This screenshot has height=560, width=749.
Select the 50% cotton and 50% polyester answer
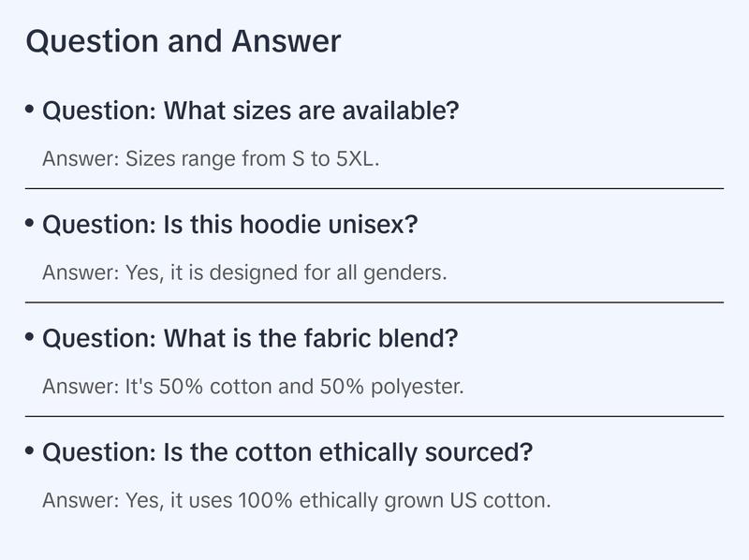[x=253, y=386]
